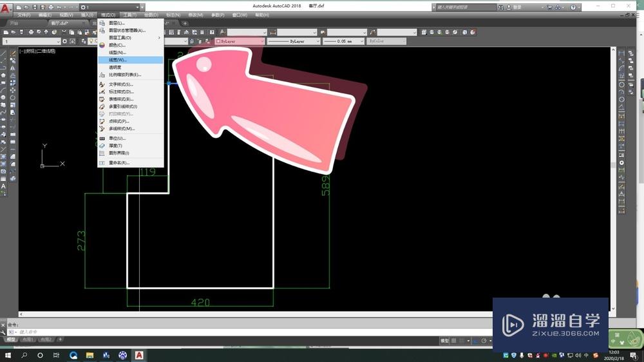Click the Help question mark icon
This screenshot has height=362, width=644.
(573, 7)
